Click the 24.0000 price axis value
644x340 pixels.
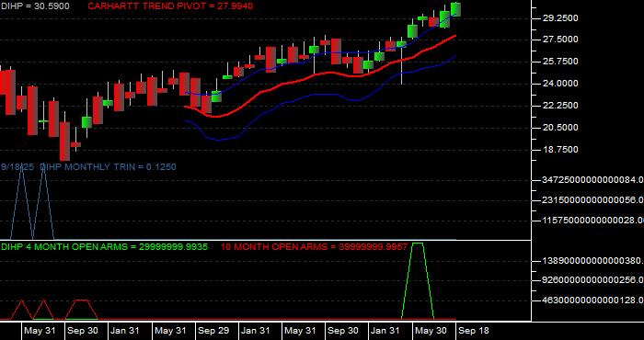coord(560,84)
